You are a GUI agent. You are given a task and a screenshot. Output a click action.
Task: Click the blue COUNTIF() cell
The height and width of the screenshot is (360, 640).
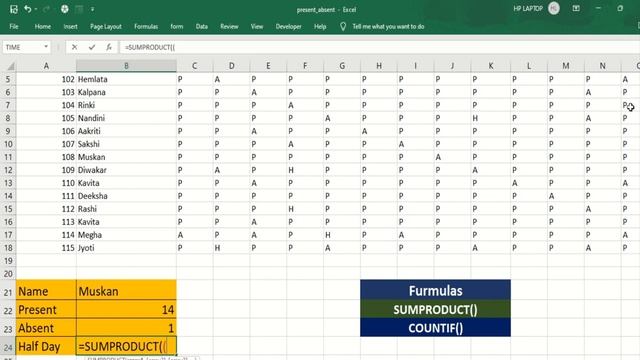click(x=435, y=328)
